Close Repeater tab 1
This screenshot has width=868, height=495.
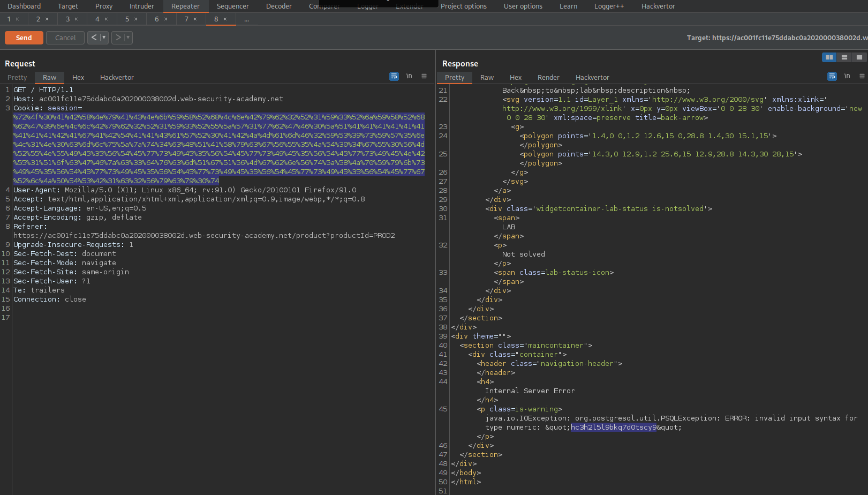pos(18,19)
